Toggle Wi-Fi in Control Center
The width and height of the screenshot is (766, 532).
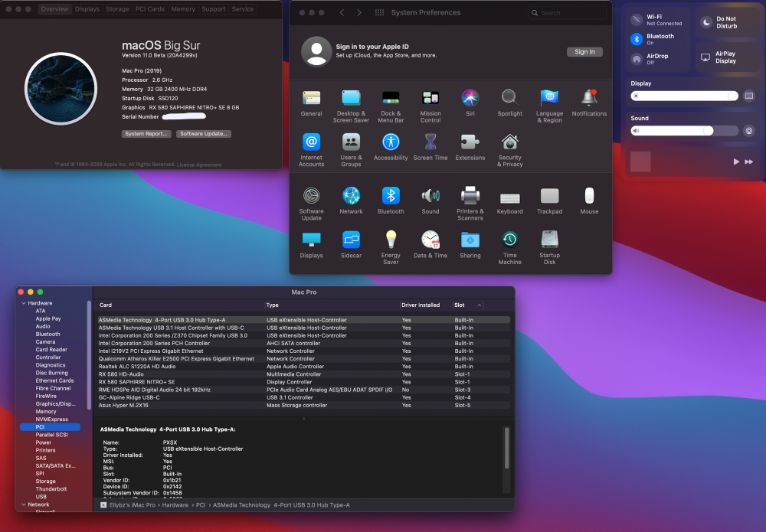coord(637,20)
